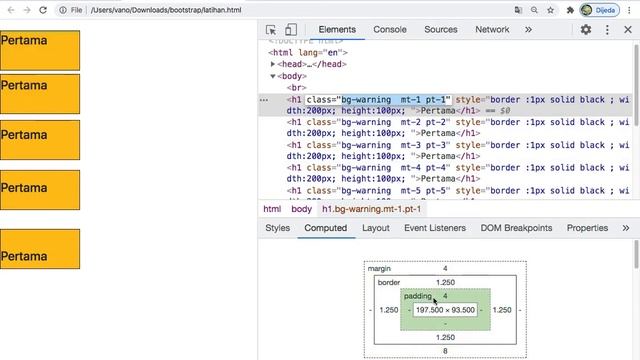Click the third Pertama box on page
This screenshot has height=360, width=640.
pos(40,140)
